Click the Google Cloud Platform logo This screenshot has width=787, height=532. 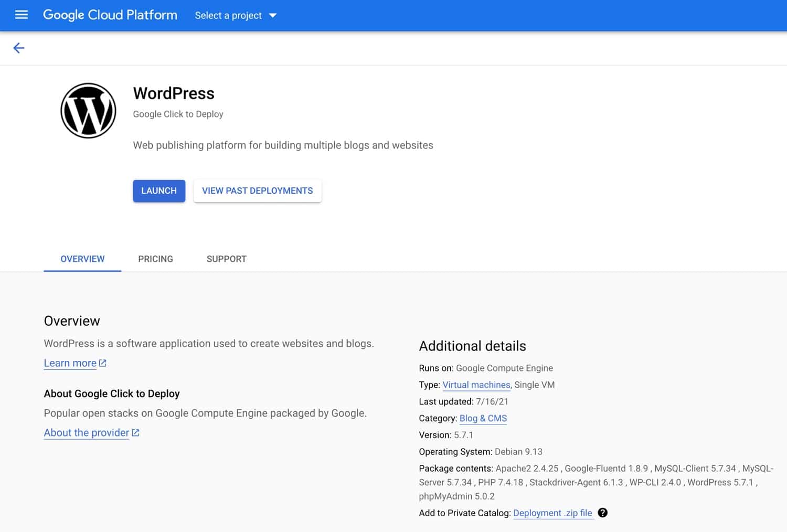tap(110, 15)
